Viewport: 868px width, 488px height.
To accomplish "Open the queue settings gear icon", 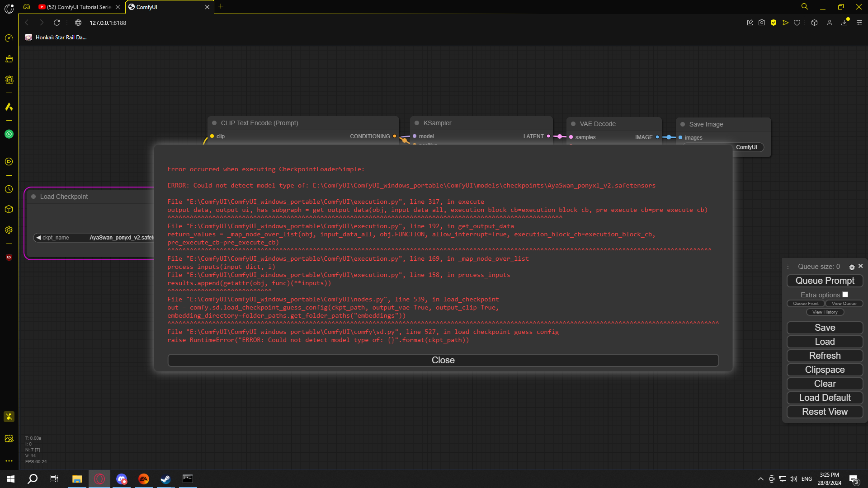I will 852,267.
